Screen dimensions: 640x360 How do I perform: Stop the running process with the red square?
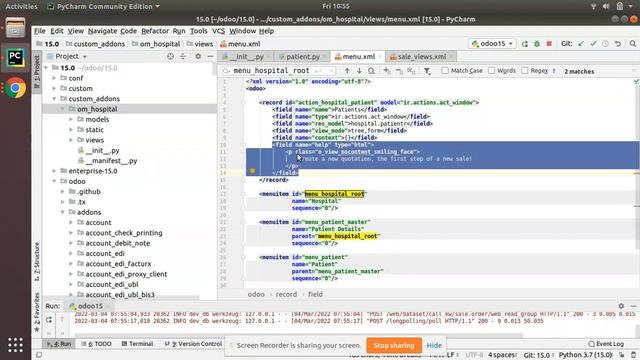click(x=549, y=44)
